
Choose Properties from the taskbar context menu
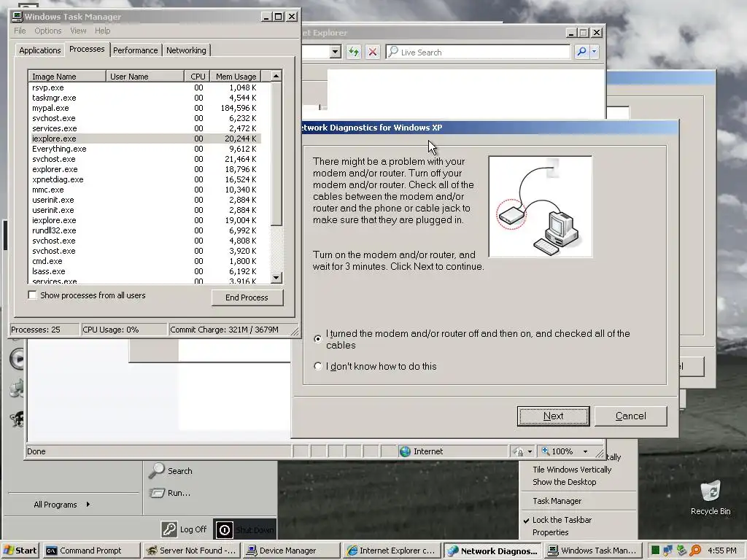[550, 532]
